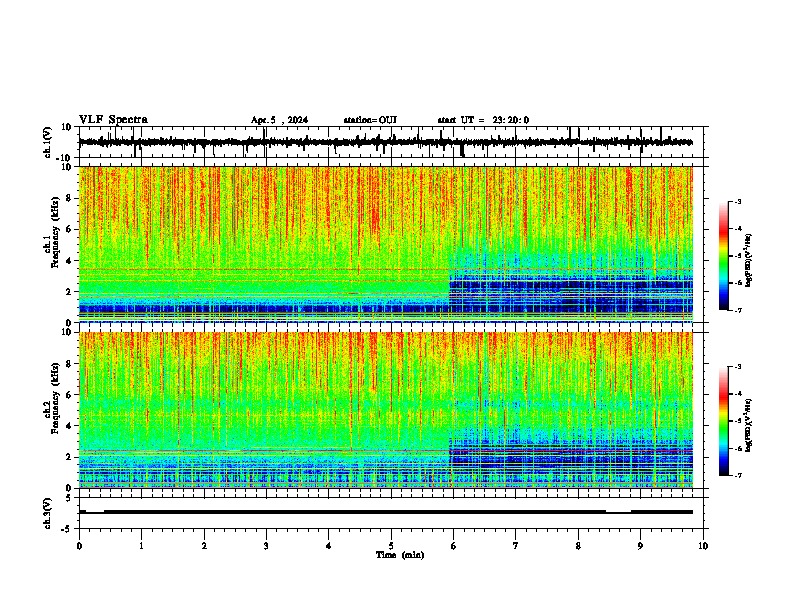The height and width of the screenshot is (612, 792).
Task: Click the ch.2 spectrogram color bar
Action: (723, 421)
